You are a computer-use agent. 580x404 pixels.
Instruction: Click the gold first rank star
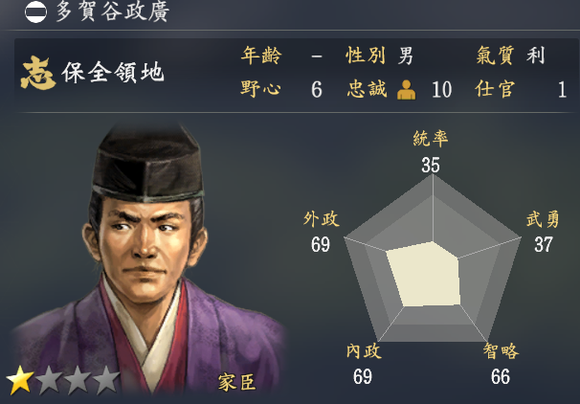20,380
